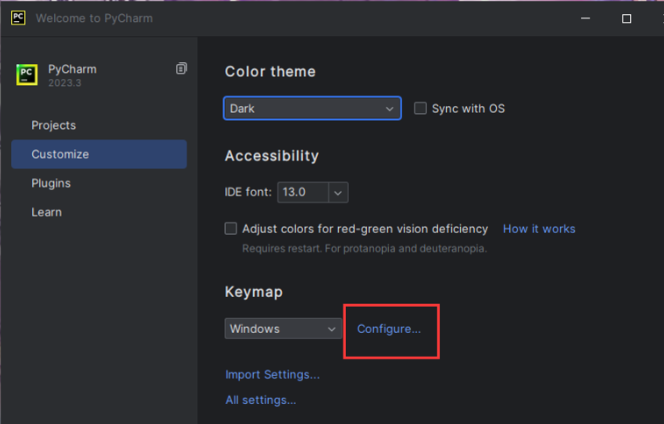Go to the Learn tab
664x424 pixels.
click(47, 212)
